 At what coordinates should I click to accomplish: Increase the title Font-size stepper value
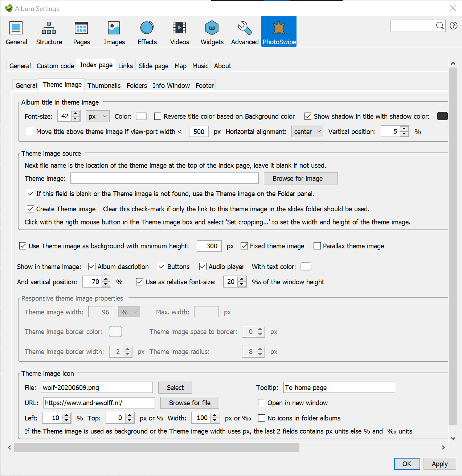(x=75, y=114)
